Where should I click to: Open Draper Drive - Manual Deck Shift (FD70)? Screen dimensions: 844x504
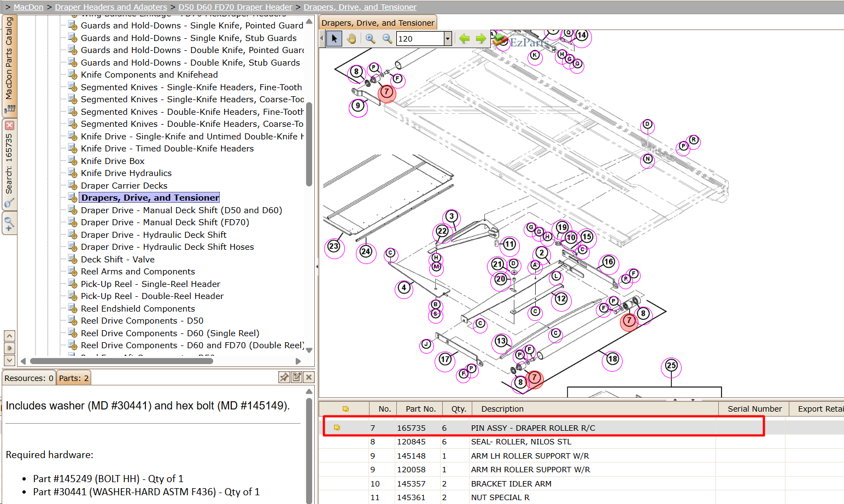tap(165, 222)
